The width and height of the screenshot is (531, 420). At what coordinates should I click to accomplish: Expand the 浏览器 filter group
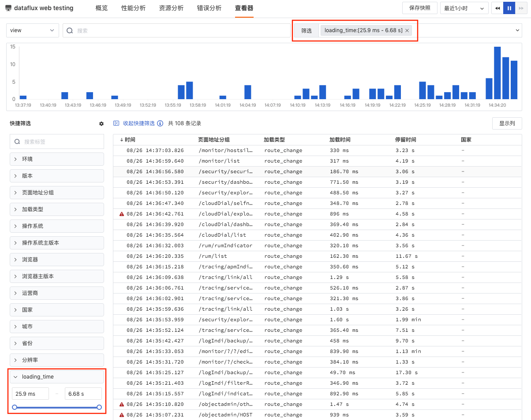coord(57,260)
